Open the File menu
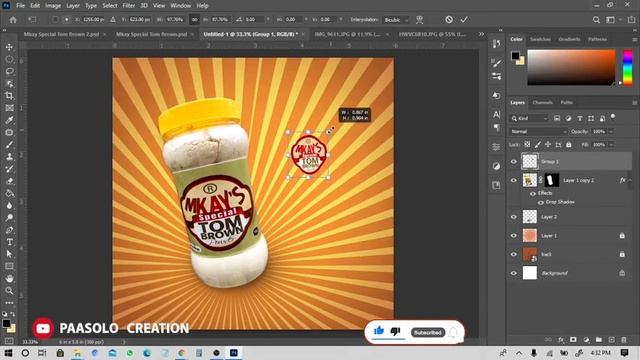The height and width of the screenshot is (360, 640). pos(20,6)
